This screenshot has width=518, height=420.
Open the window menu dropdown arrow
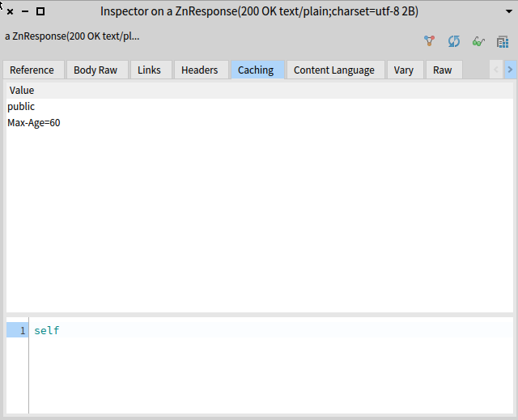click(509, 11)
